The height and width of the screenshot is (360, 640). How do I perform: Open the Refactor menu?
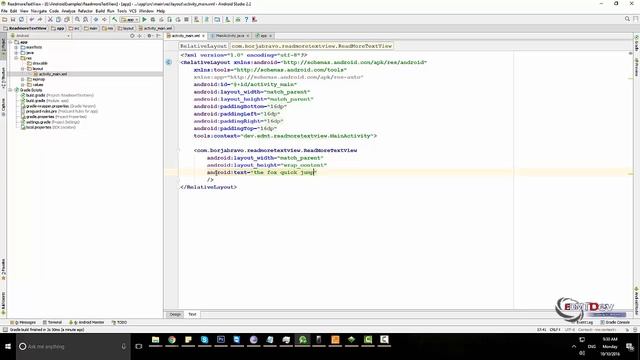click(85, 11)
